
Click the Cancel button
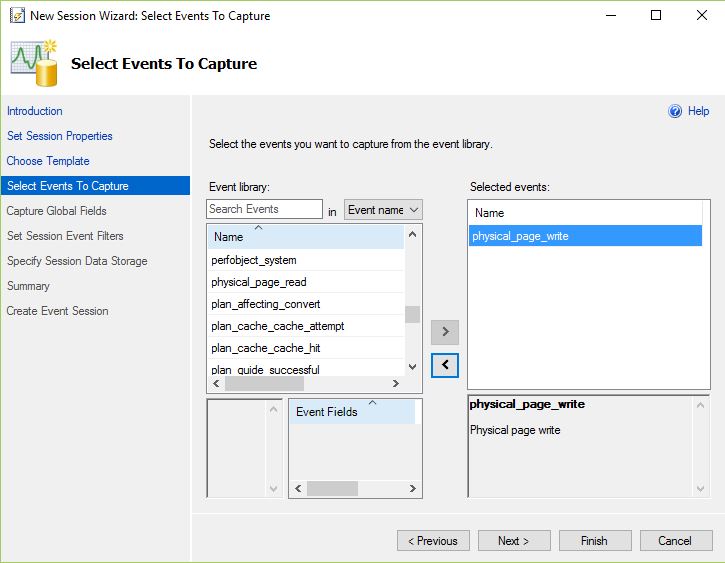pyautogui.click(x=675, y=541)
